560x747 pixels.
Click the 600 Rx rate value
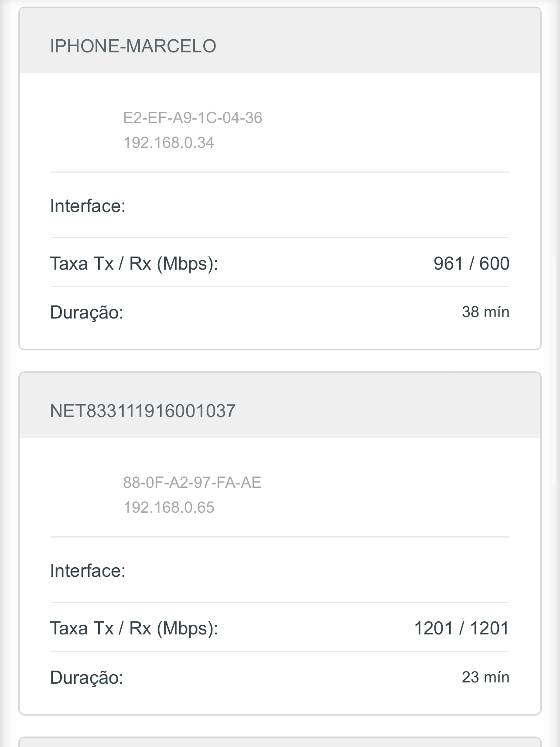[494, 264]
